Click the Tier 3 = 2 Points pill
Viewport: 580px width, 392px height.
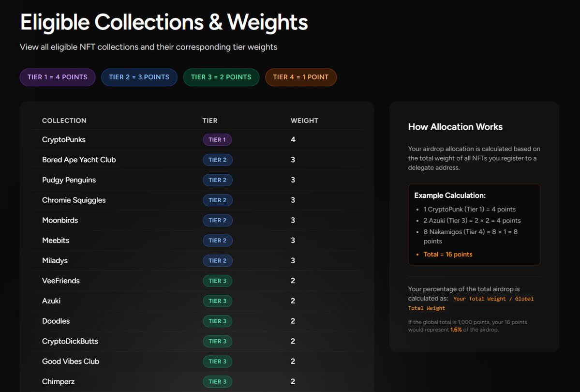click(221, 77)
